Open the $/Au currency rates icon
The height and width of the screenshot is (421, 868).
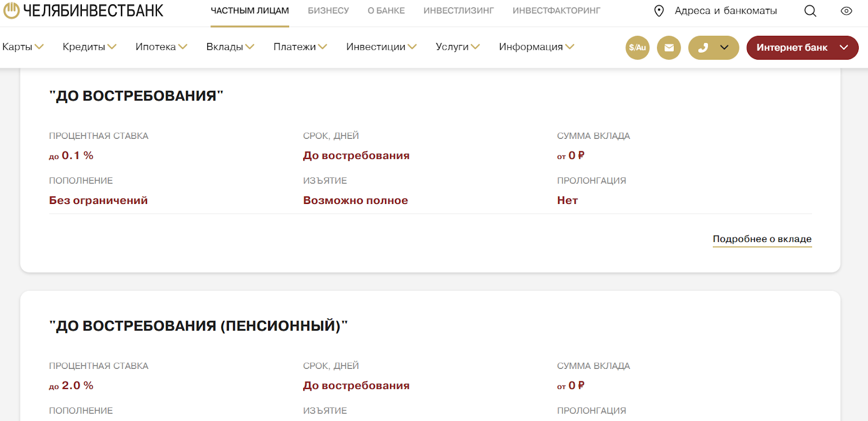pos(637,48)
